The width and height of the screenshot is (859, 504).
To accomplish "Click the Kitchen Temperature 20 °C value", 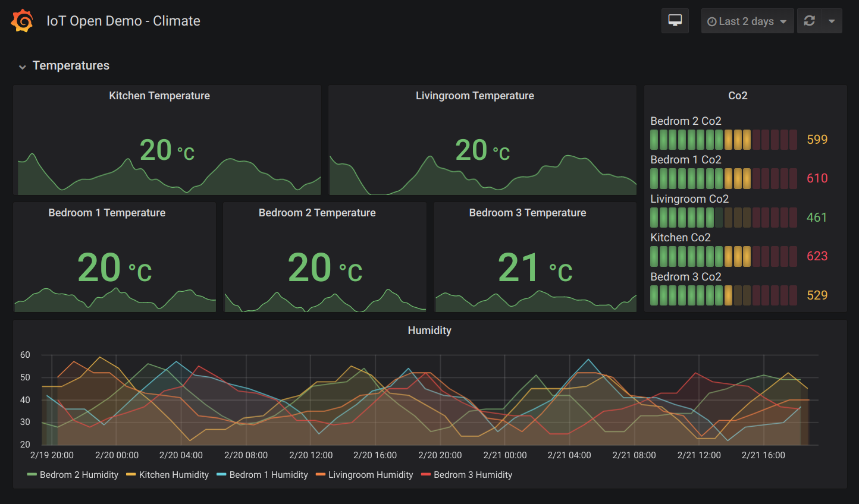I will 167,150.
